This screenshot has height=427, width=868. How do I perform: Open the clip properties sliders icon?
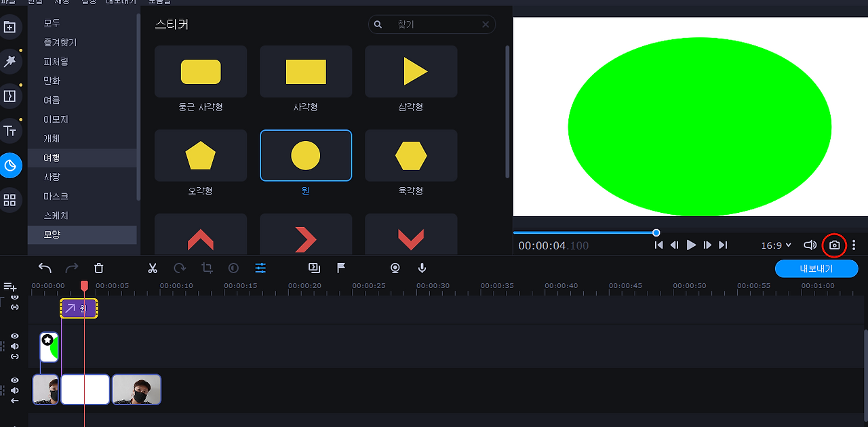(260, 268)
